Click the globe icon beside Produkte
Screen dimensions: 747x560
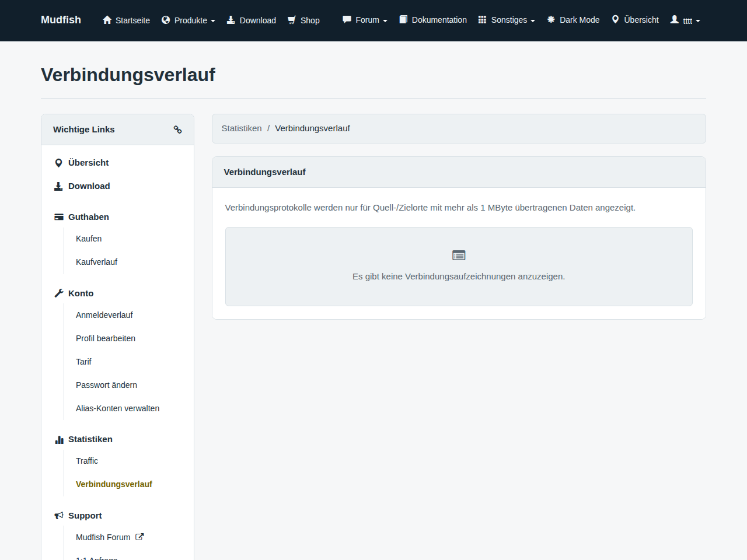(166, 20)
